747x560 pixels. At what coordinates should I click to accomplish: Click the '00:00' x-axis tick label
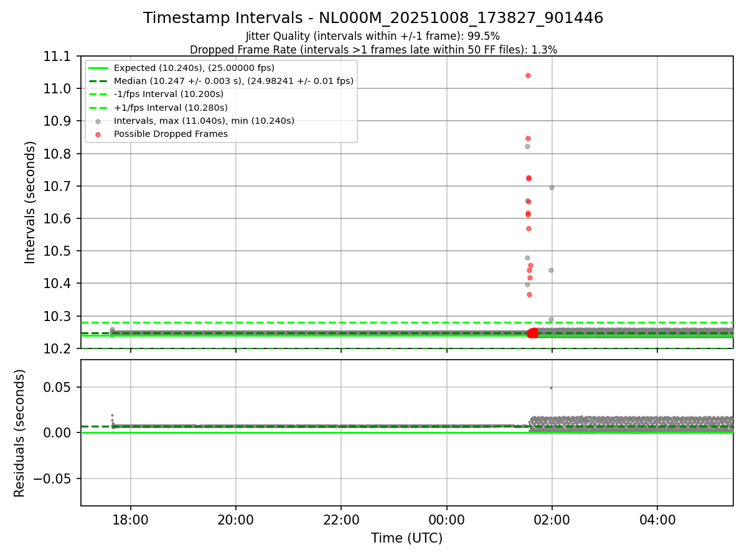(x=447, y=520)
